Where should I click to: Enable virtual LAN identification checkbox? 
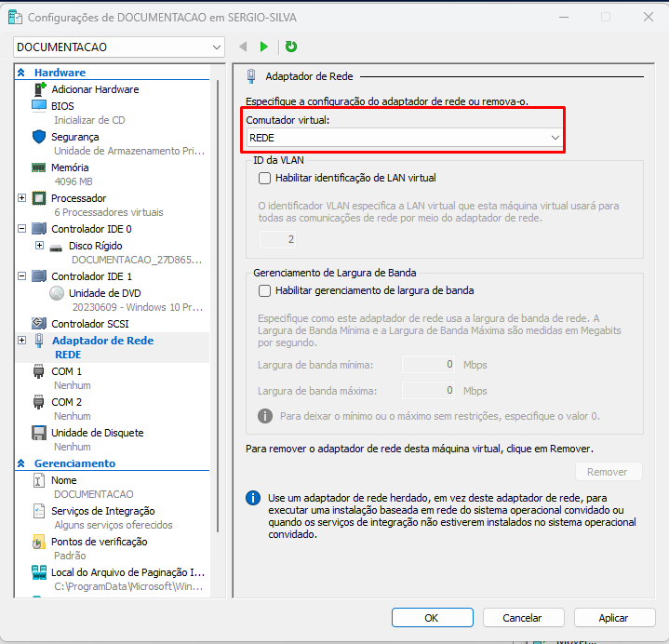click(x=265, y=178)
